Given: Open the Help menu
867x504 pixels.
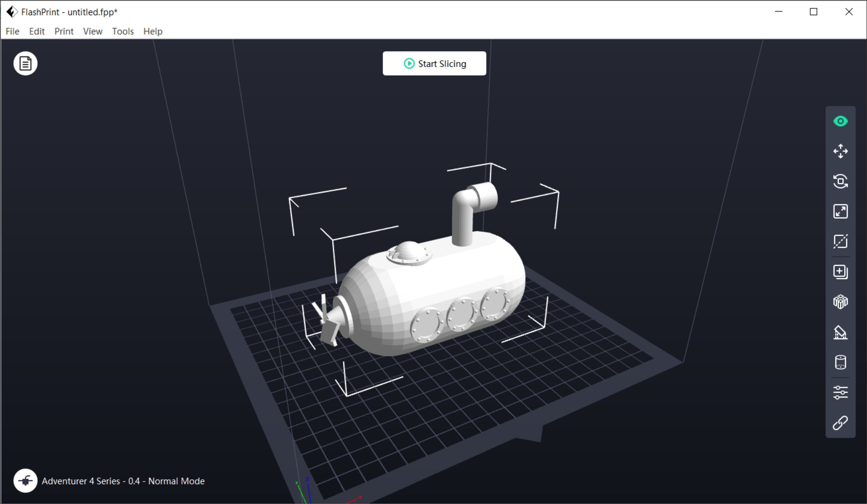Looking at the screenshot, I should click(152, 31).
